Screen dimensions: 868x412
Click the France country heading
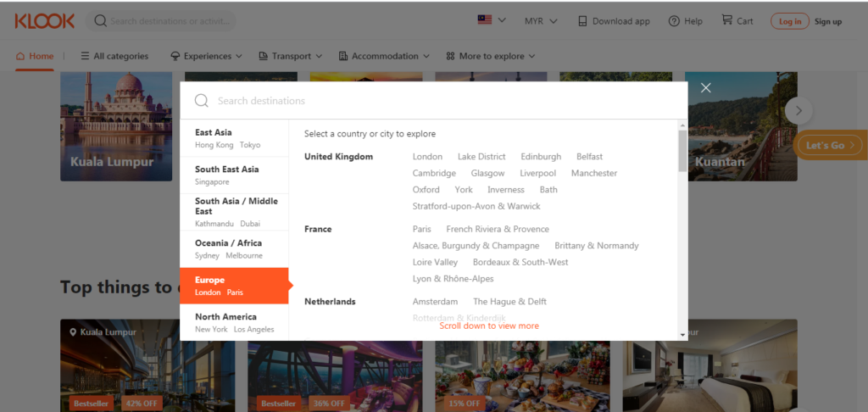point(318,229)
